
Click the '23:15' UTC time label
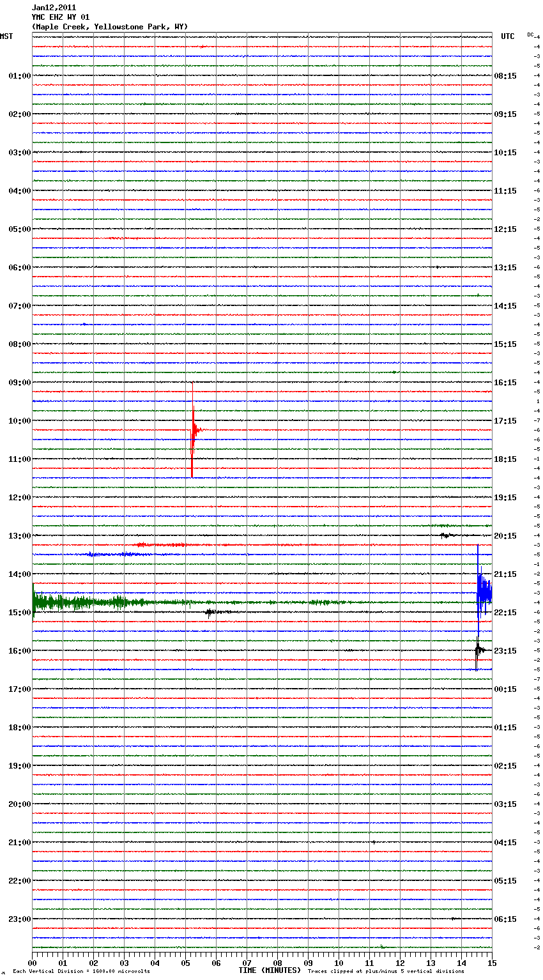505,651
